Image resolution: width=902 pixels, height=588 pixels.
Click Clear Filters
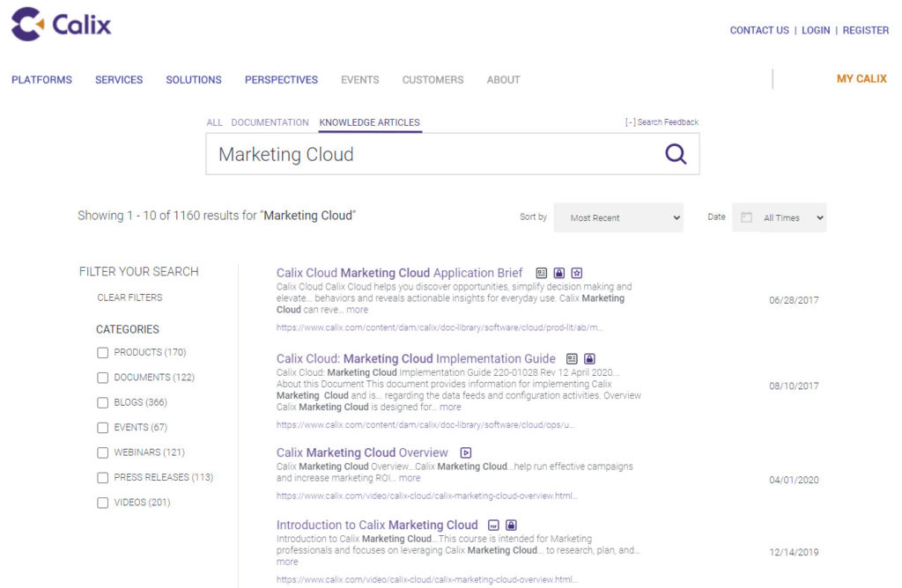[x=130, y=298]
